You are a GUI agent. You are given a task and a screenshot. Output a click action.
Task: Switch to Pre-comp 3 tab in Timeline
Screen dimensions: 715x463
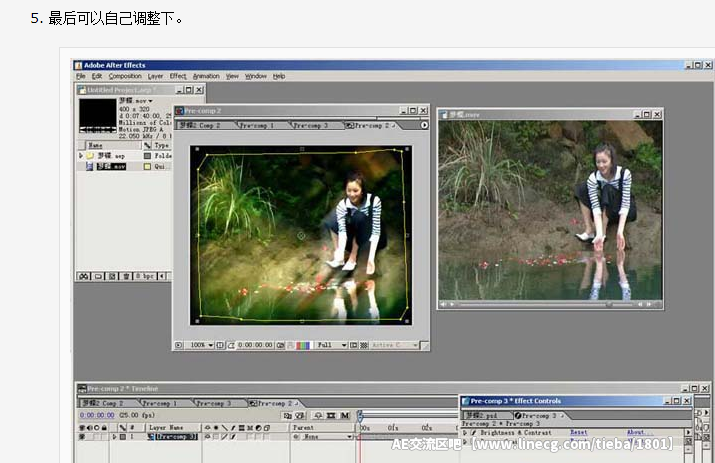pos(214,403)
